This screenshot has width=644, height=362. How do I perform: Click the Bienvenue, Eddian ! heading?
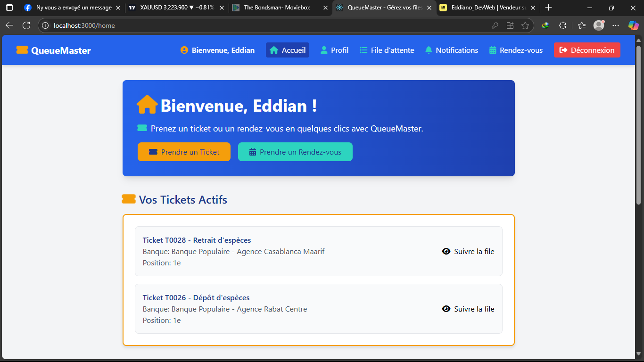[239, 106]
